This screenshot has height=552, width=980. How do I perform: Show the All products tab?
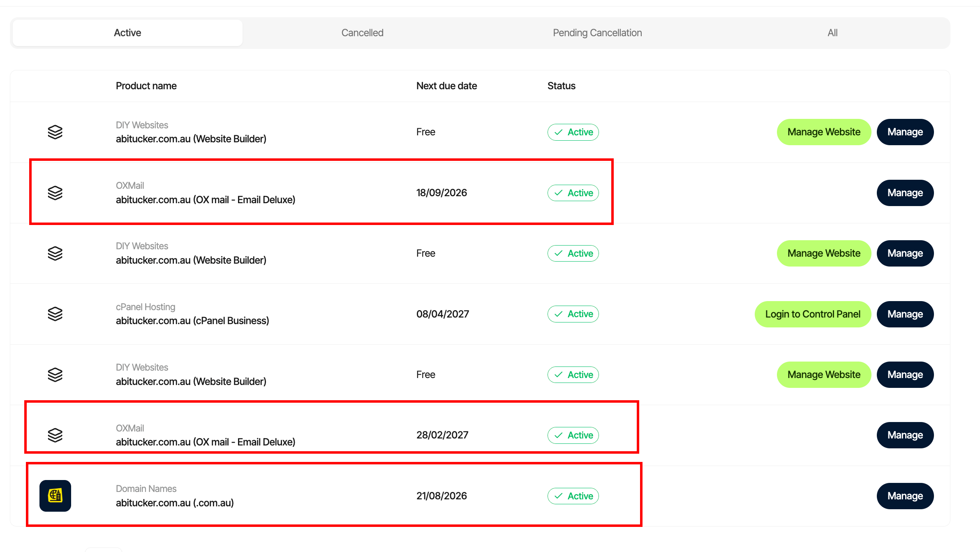832,33
